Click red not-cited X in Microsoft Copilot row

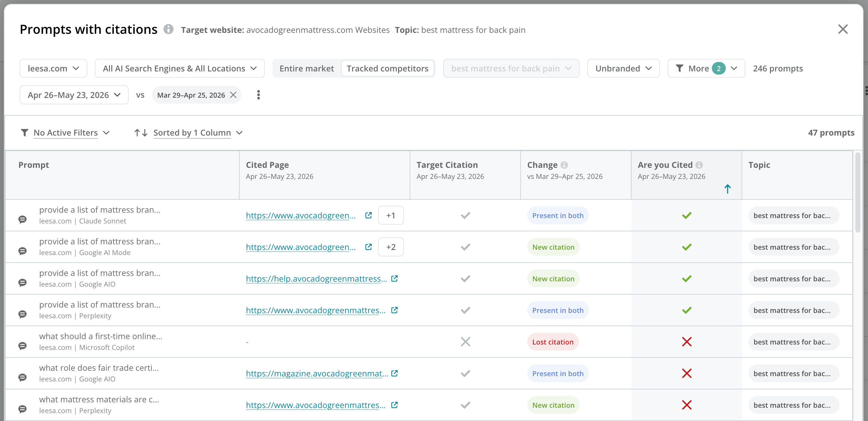(x=686, y=342)
